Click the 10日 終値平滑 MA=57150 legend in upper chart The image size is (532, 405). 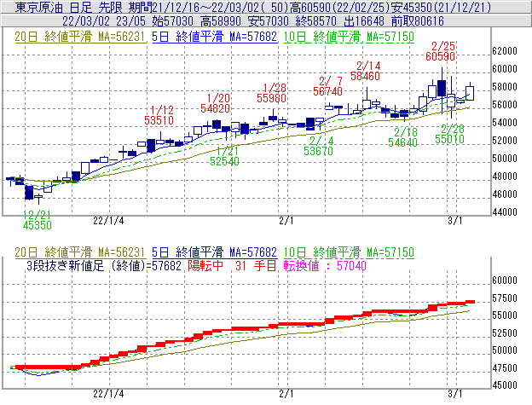tap(349, 37)
